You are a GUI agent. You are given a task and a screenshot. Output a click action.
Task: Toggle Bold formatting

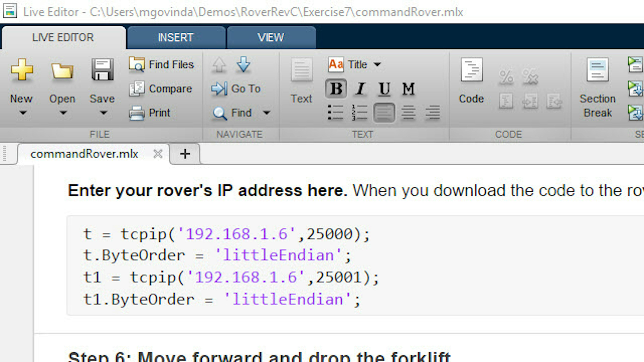coord(336,89)
